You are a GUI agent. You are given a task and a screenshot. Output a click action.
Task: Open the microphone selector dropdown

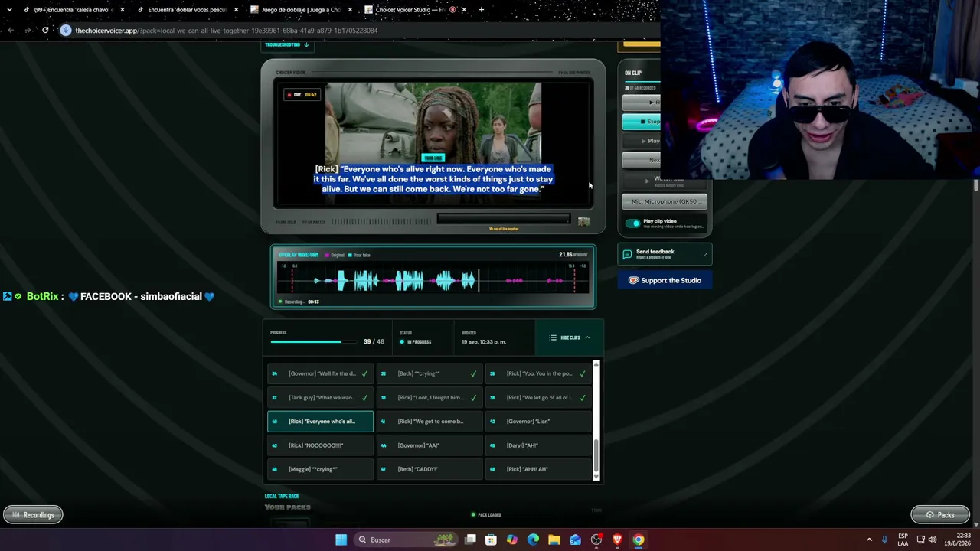pos(664,201)
